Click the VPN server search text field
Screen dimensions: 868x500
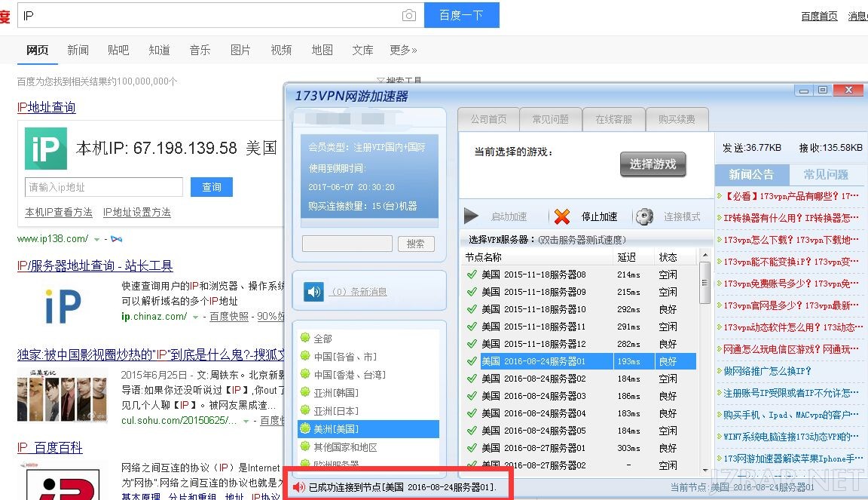[x=347, y=244]
